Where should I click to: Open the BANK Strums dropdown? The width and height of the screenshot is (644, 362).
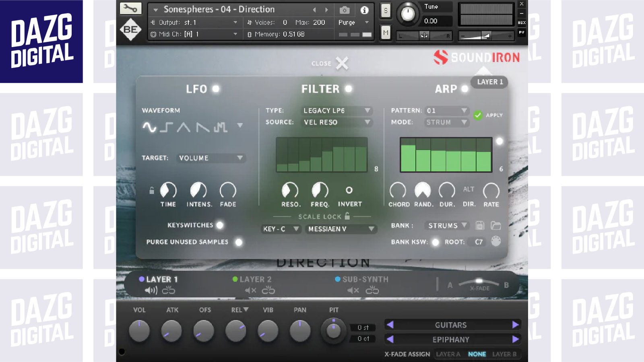447,225
